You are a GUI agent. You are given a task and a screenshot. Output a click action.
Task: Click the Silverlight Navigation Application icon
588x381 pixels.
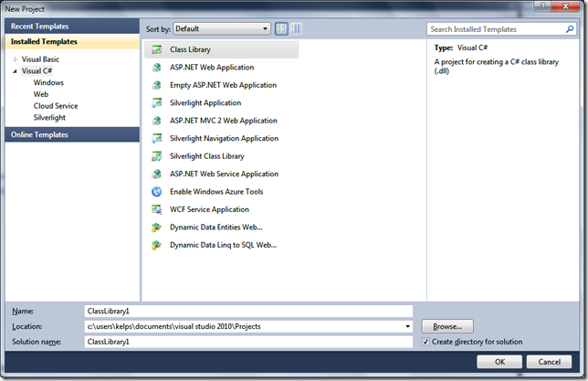tap(157, 139)
